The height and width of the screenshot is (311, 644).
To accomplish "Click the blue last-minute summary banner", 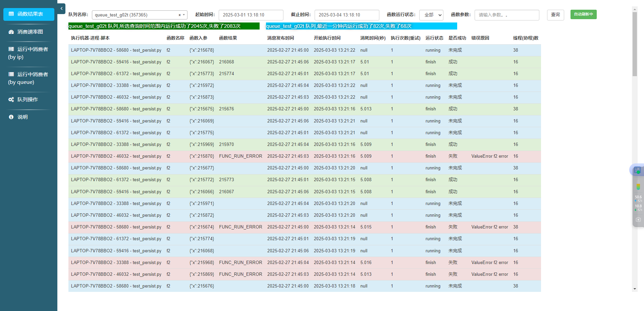I will pyautogui.click(x=362, y=26).
